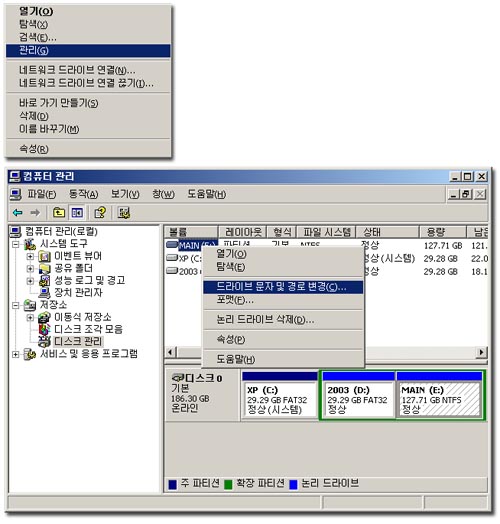Click the 시스템 도구 icon
The height and width of the screenshot is (524, 500).
(x=30, y=244)
